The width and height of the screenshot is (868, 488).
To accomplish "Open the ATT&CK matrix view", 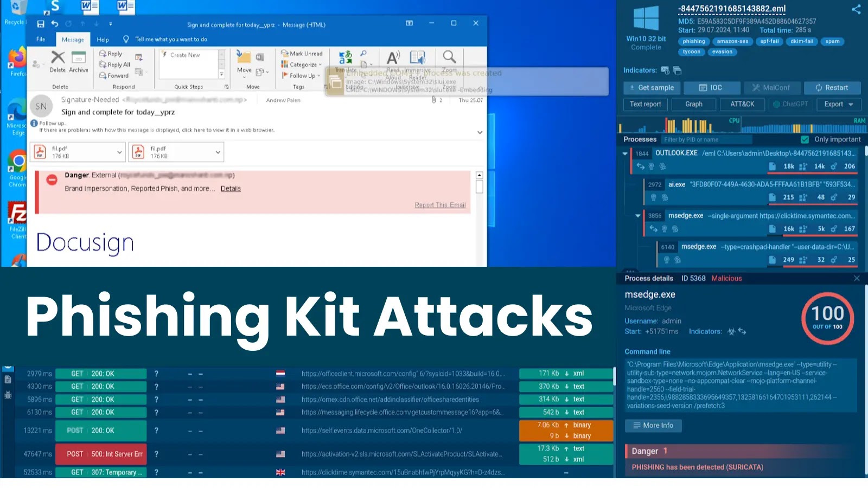I will (742, 104).
